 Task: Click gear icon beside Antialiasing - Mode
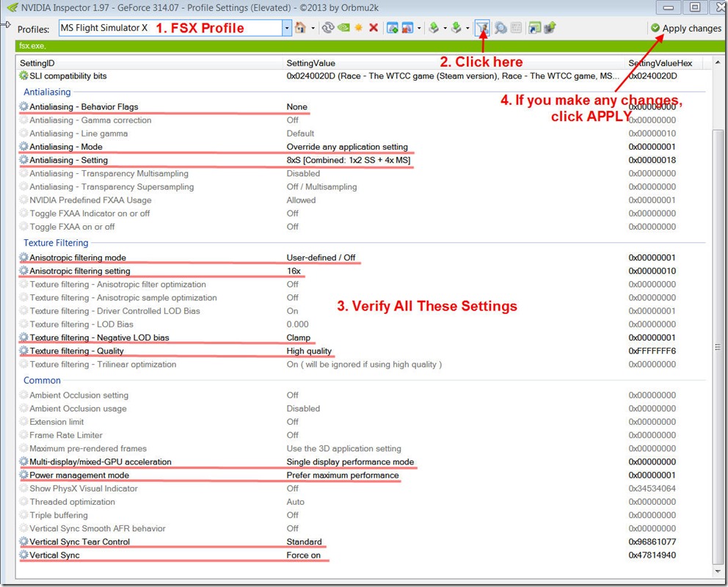pos(23,147)
